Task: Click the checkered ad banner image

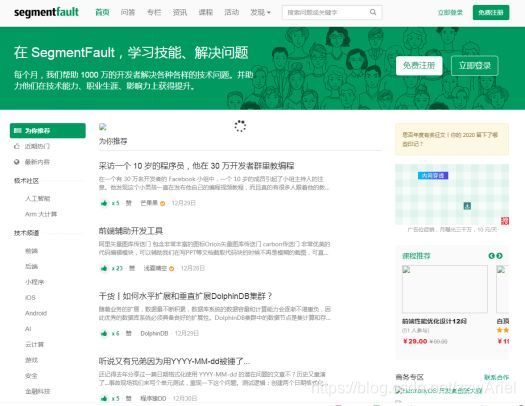Action: pyautogui.click(x=452, y=194)
